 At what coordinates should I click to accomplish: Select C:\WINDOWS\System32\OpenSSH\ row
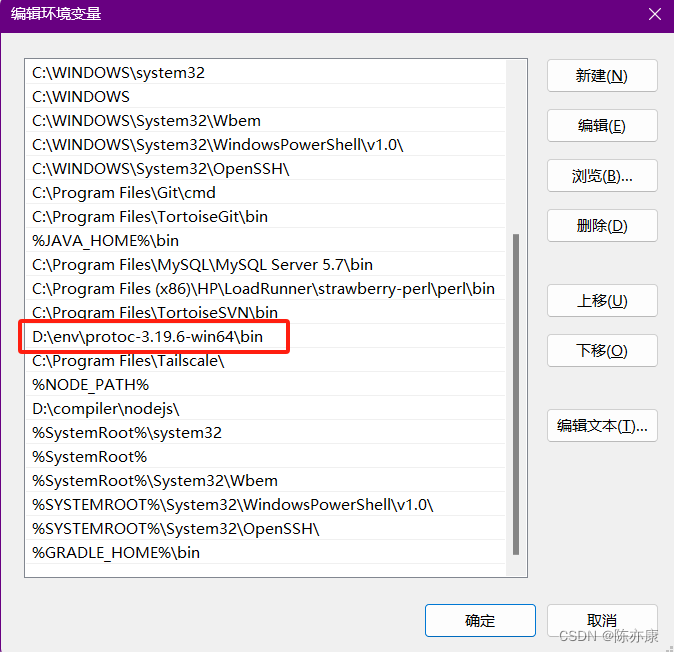pos(265,169)
